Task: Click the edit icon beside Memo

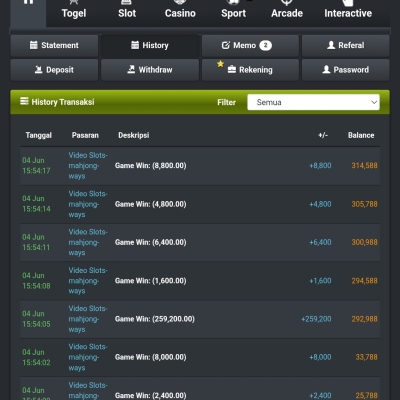Action: 226,45
